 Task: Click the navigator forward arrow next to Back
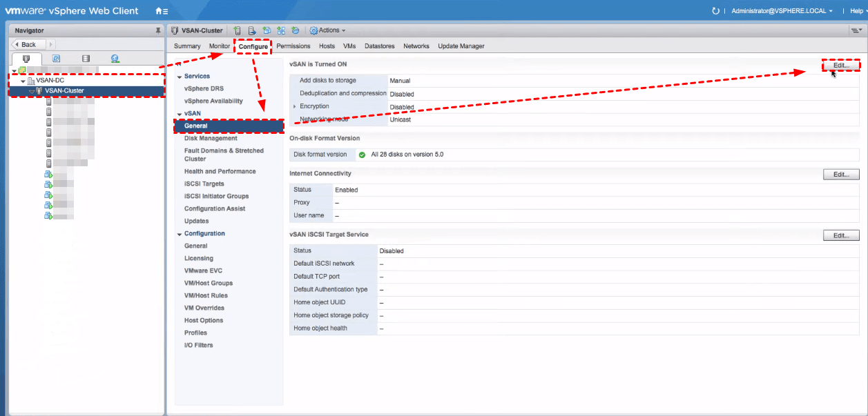coord(50,44)
